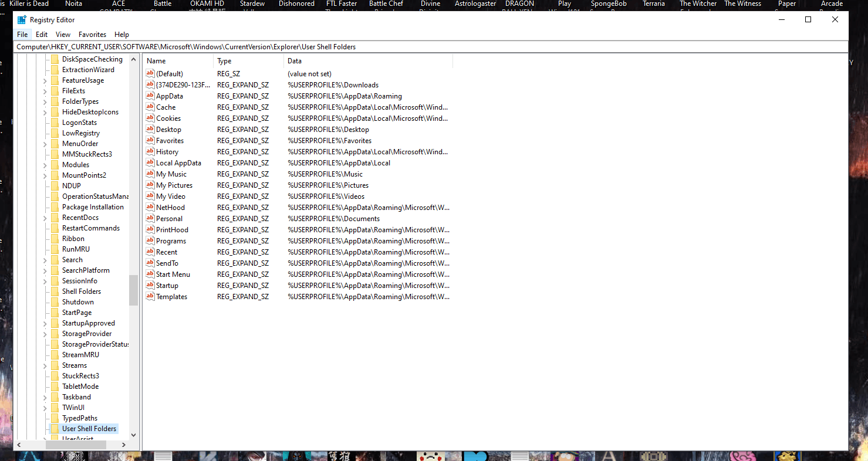Click the %USERPROFILE%\Documents data cell

pos(333,218)
